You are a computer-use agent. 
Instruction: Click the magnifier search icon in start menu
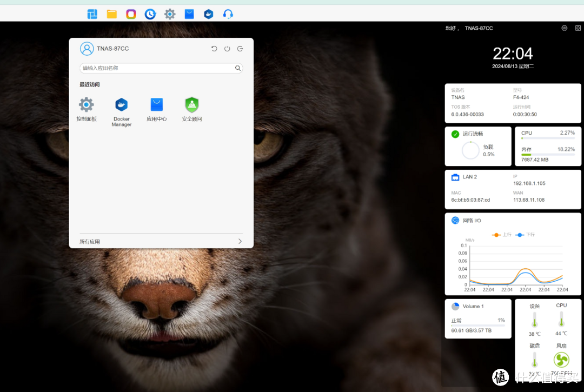(237, 68)
